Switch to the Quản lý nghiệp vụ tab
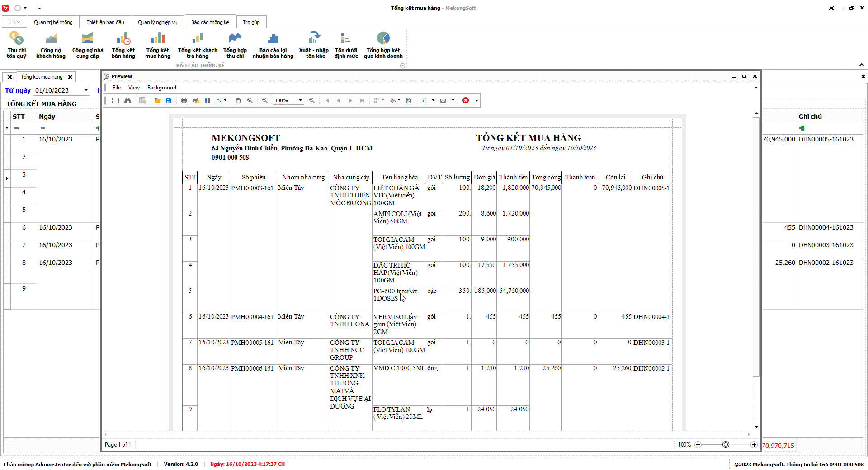Image resolution: width=868 pixels, height=470 pixels. tap(157, 22)
